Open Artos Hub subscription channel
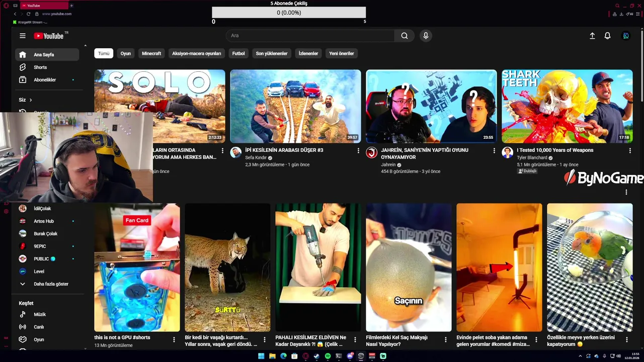The image size is (644, 362). click(x=47, y=221)
